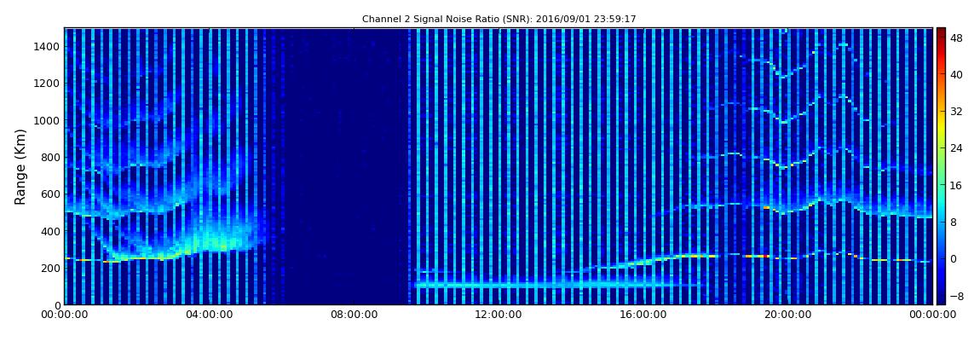980x347 pixels.
Task: Click the colorbar value 16
Action: coord(956,185)
